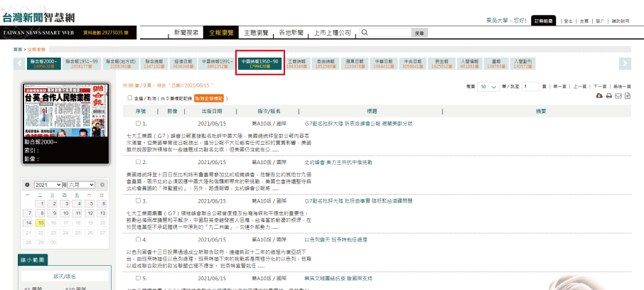Image resolution: width=644 pixels, height=290 pixels.
Task: Click the email envelope icon
Action: point(618,96)
